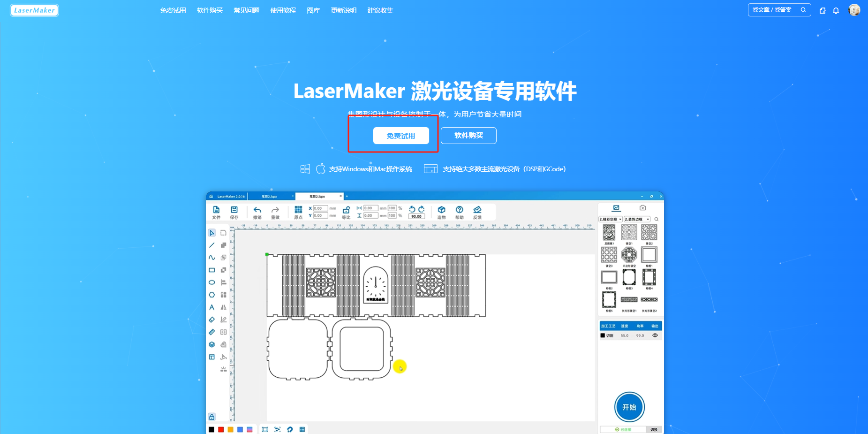The image size is (868, 434).
Task: Open the 2.装饰边框 subcategory dropdown
Action: [x=637, y=219]
